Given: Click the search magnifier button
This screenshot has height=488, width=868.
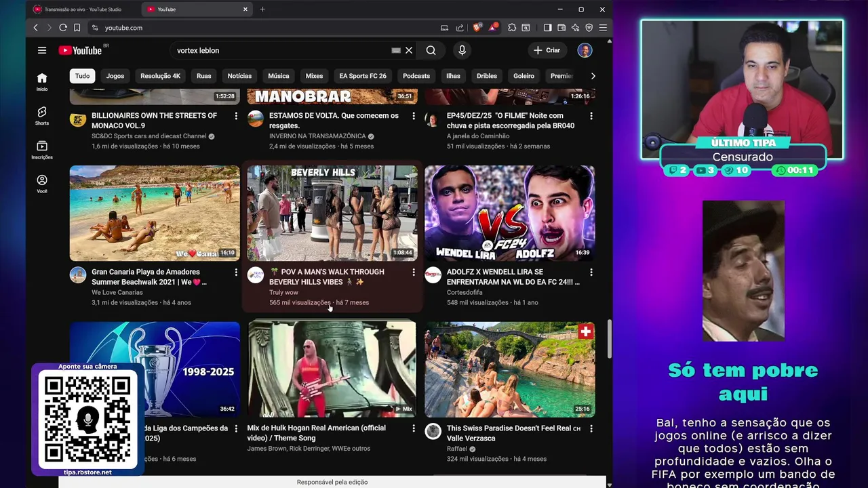Looking at the screenshot, I should pos(431,50).
